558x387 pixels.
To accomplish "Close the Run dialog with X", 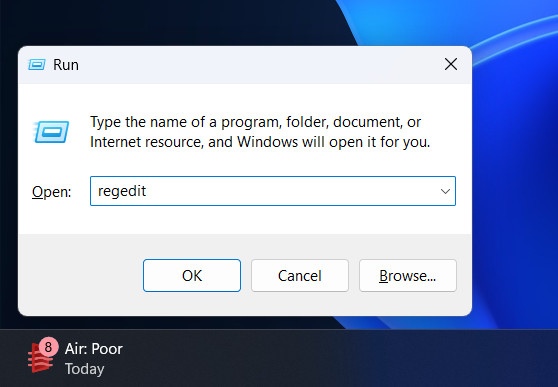I will 451,64.
